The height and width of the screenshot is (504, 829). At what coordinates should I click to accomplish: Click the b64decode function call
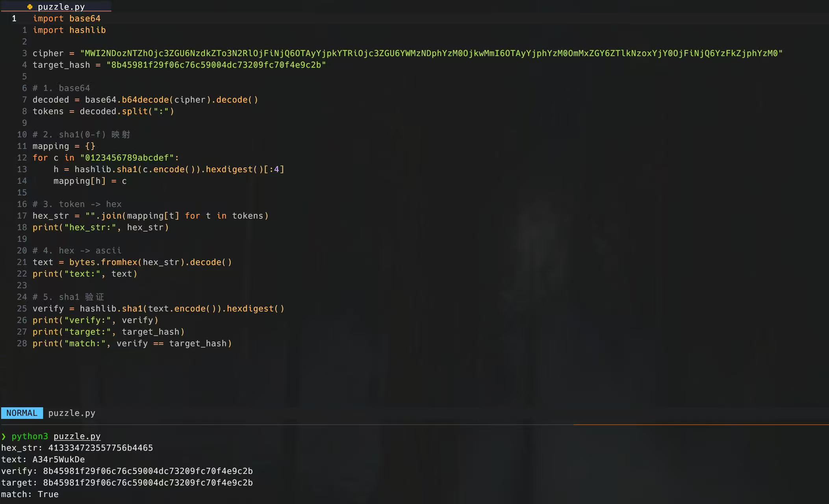pyautogui.click(x=145, y=100)
